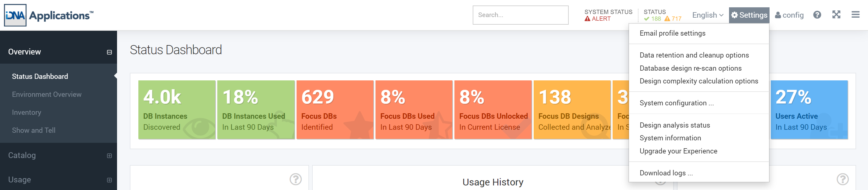868x190 pixels.
Task: Open the hamburger menu icon
Action: [x=855, y=15]
